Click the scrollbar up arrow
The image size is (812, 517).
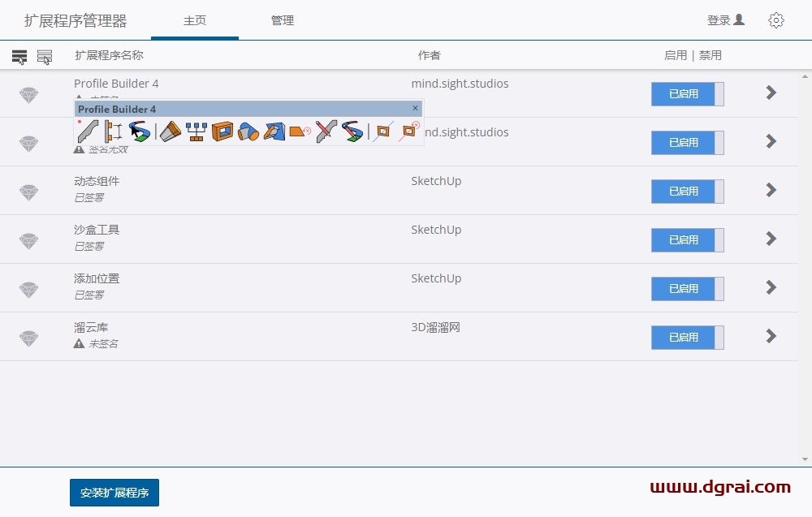point(805,76)
